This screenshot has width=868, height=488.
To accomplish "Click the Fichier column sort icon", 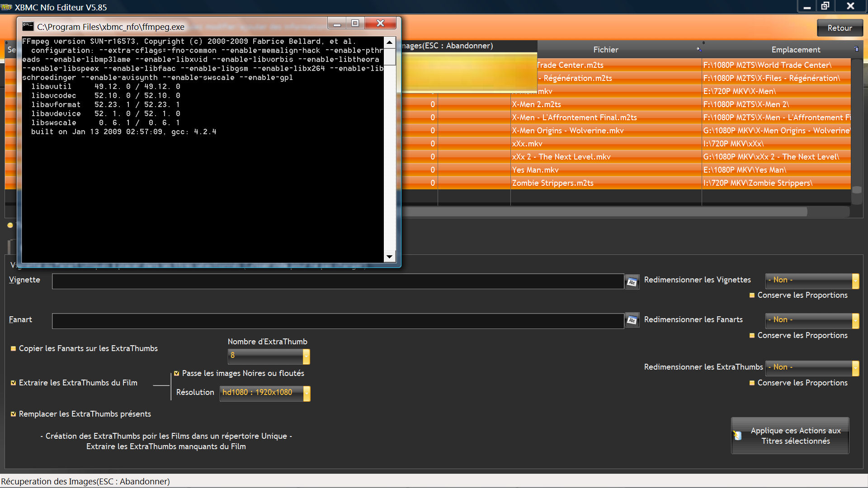I will click(x=699, y=49).
